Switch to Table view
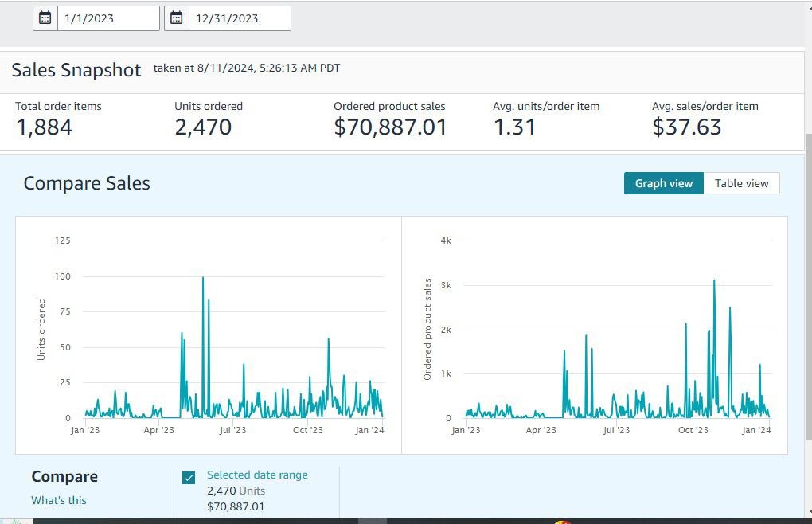 click(741, 183)
